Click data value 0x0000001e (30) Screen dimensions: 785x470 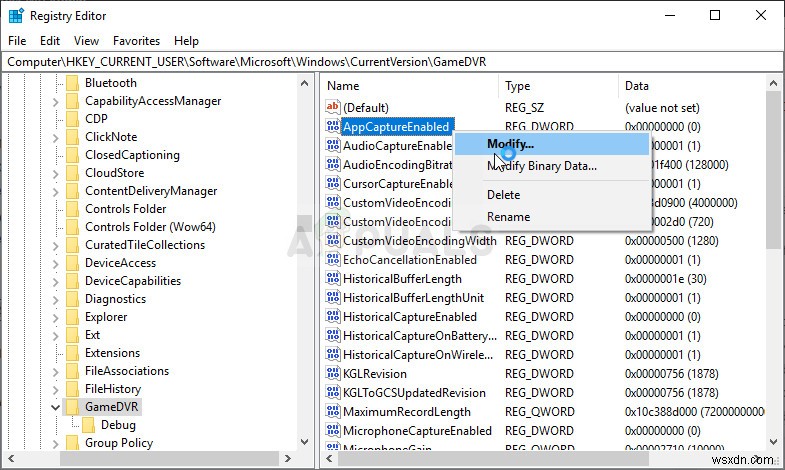pos(665,279)
